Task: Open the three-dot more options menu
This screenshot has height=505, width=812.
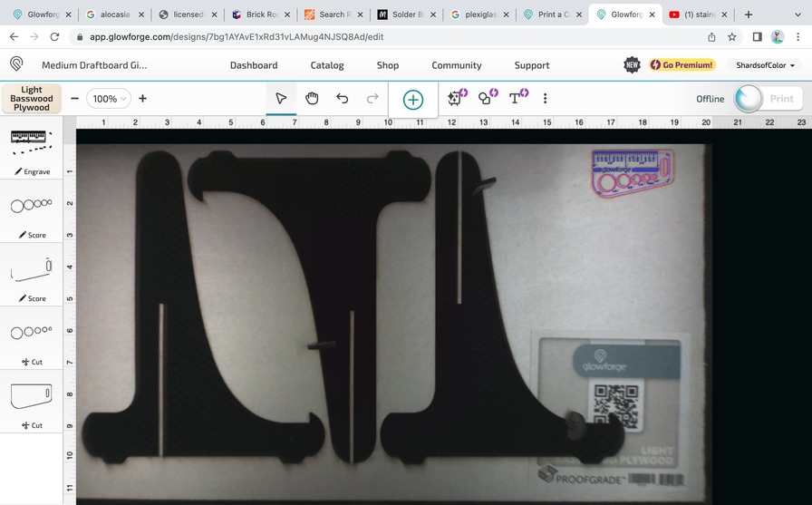Action: tap(545, 99)
